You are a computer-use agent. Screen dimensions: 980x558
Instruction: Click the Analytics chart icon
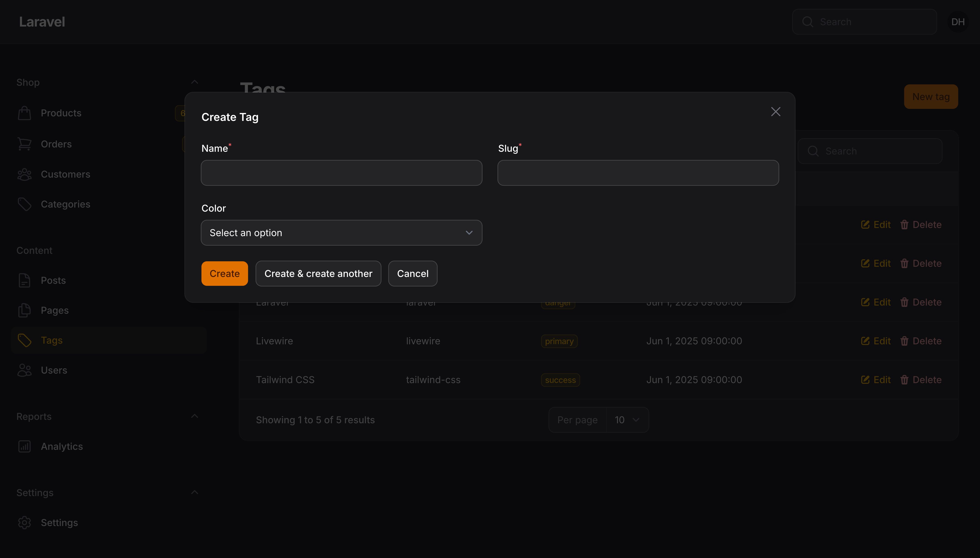24,446
